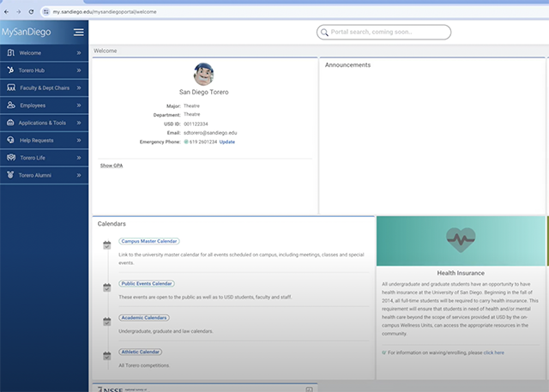Click the Torero Hub icon
Image resolution: width=549 pixels, height=392 pixels.
(x=10, y=70)
